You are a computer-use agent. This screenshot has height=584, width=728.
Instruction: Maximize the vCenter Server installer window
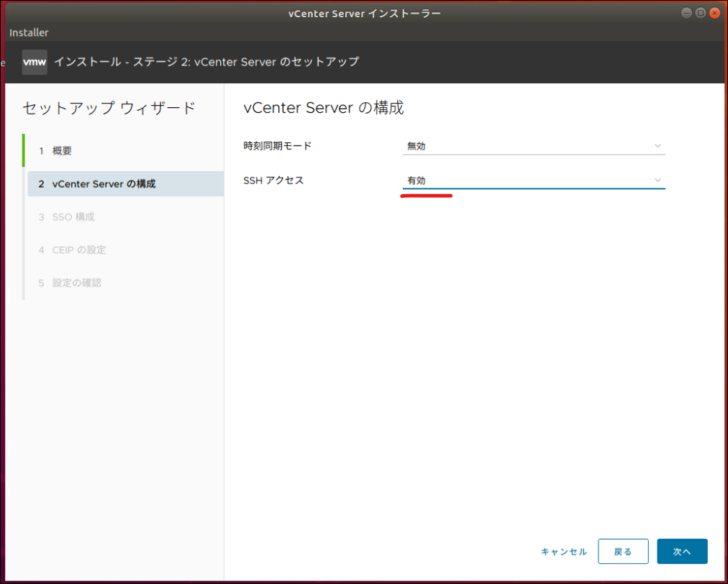click(x=701, y=13)
